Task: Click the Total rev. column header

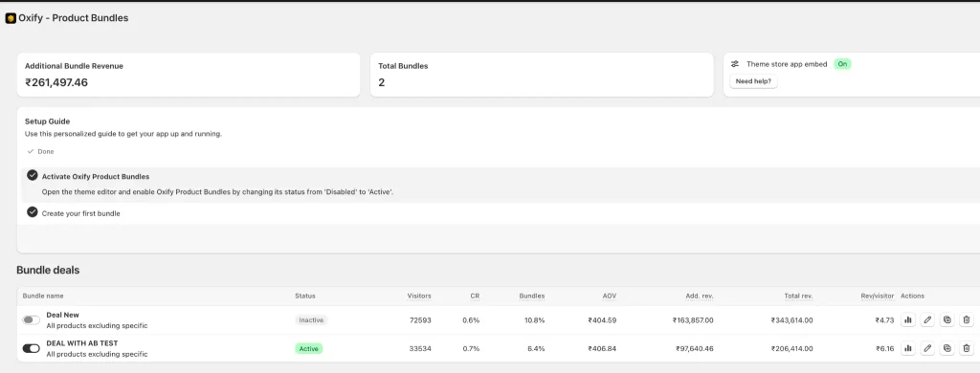Action: click(x=799, y=296)
